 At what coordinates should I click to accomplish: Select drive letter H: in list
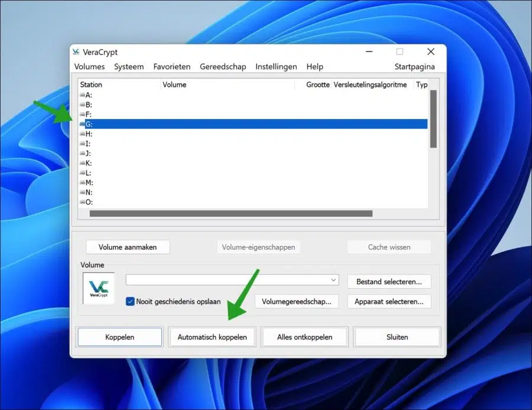tap(89, 134)
